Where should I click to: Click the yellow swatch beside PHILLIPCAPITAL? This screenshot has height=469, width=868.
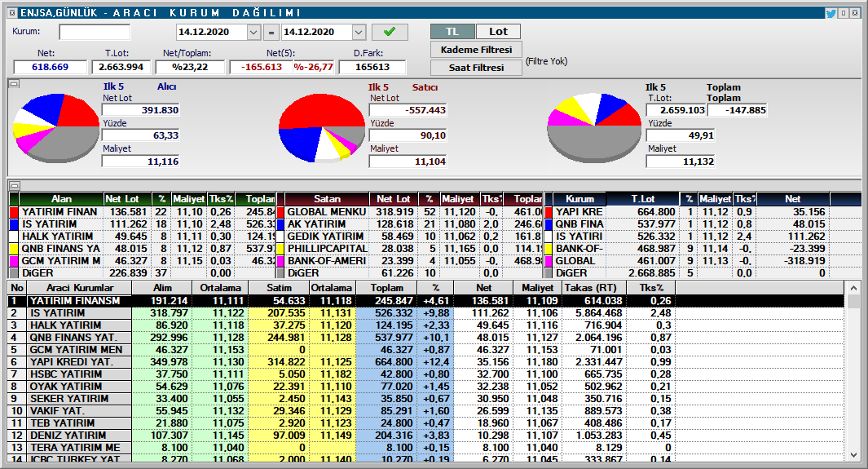click(280, 249)
